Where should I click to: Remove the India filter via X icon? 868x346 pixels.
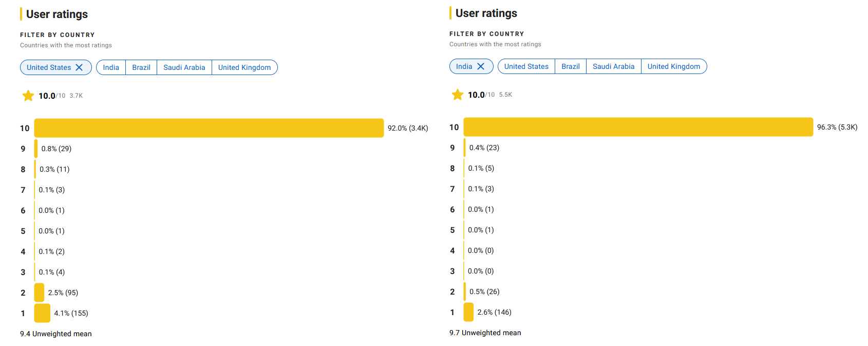pyautogui.click(x=481, y=66)
